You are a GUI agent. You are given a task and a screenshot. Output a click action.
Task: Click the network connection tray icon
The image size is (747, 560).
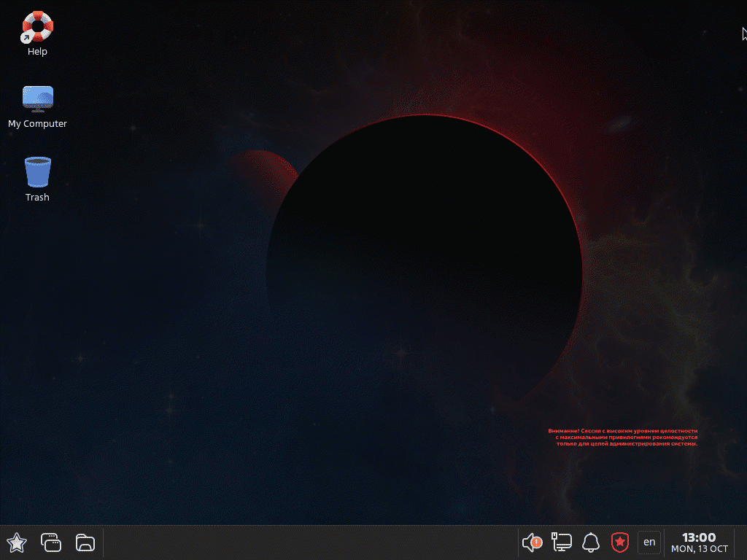(x=561, y=542)
